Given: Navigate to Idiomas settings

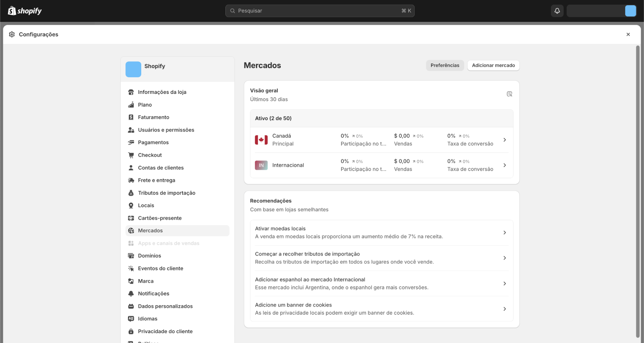Looking at the screenshot, I should pos(177,319).
